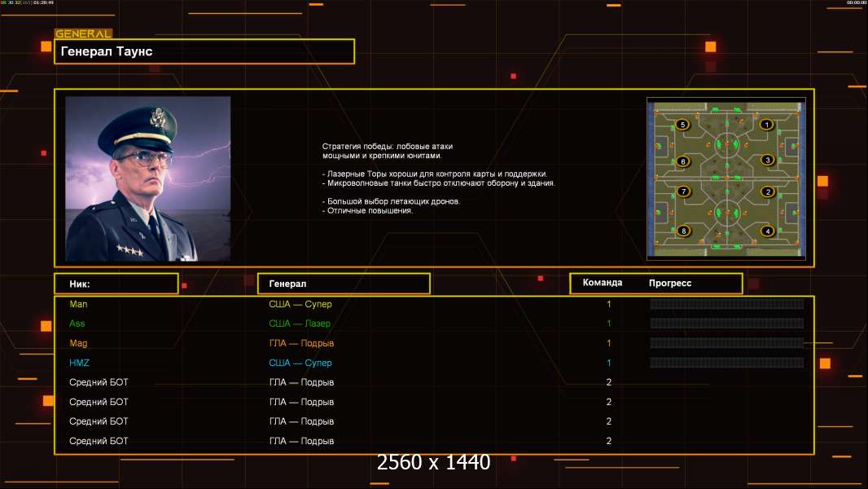Select player nickname 'HMZ'
Screen dimensions: 868x489
(x=79, y=363)
